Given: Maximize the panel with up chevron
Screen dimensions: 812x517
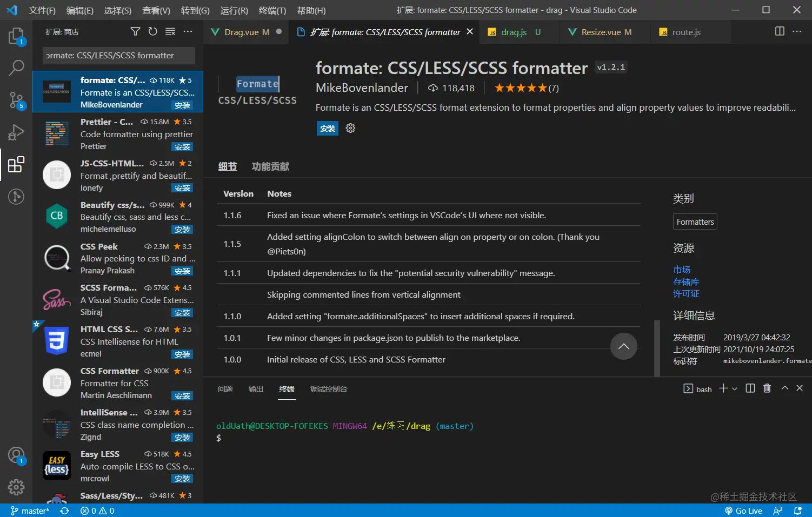Looking at the screenshot, I should click(785, 388).
